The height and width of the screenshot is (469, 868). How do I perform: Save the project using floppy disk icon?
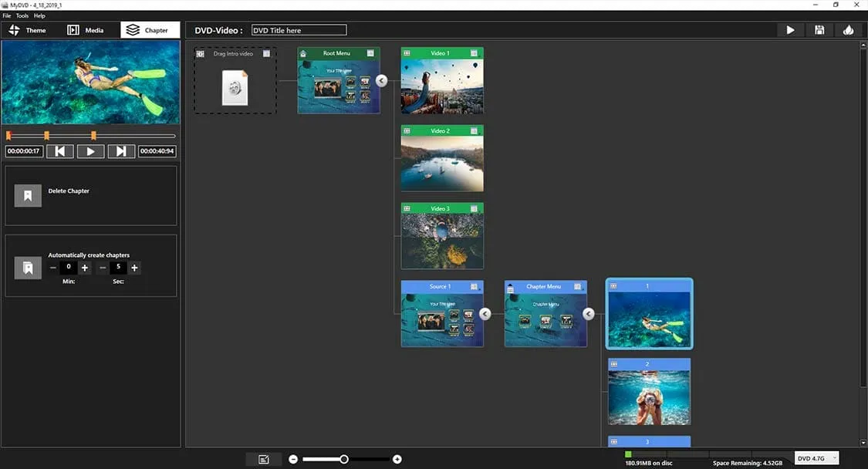(819, 30)
